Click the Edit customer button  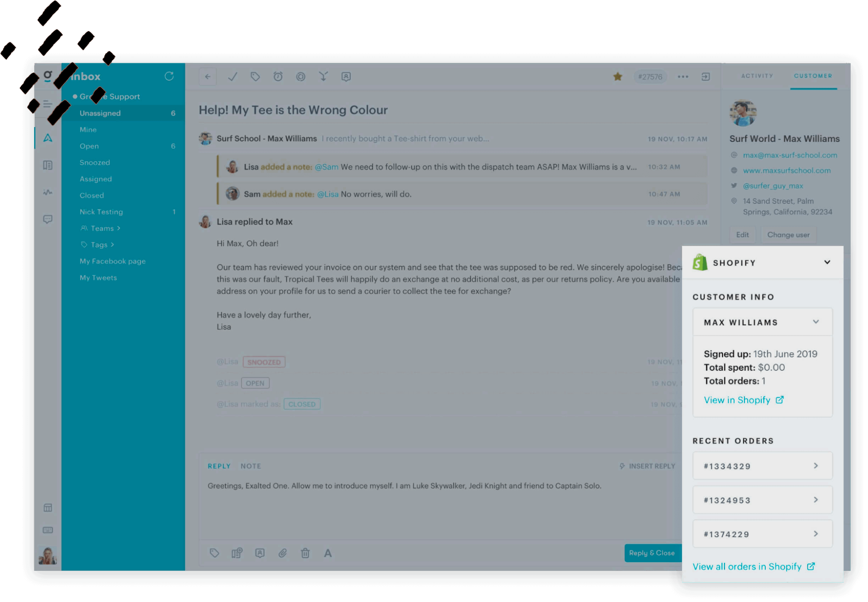[742, 235]
